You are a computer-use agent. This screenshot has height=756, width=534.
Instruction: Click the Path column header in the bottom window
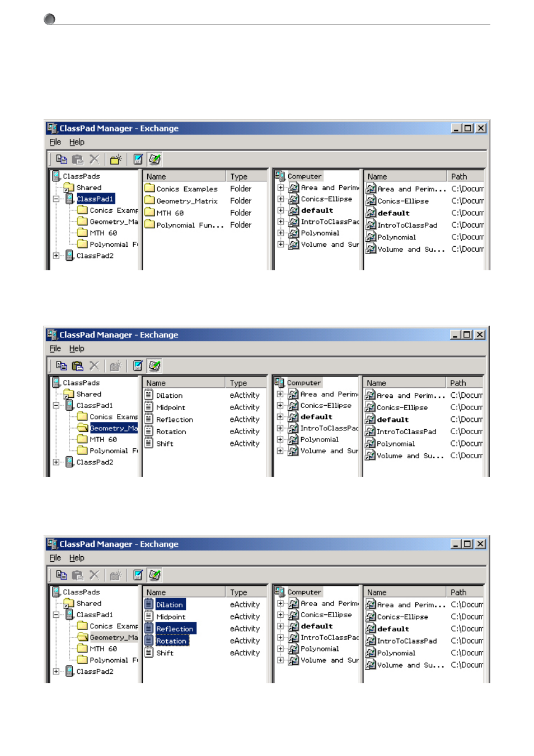465,592
